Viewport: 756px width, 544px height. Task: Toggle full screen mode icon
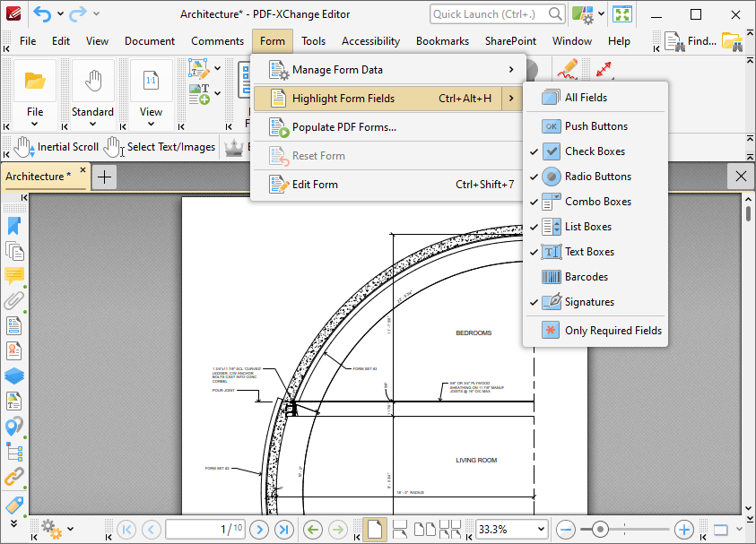[x=622, y=14]
